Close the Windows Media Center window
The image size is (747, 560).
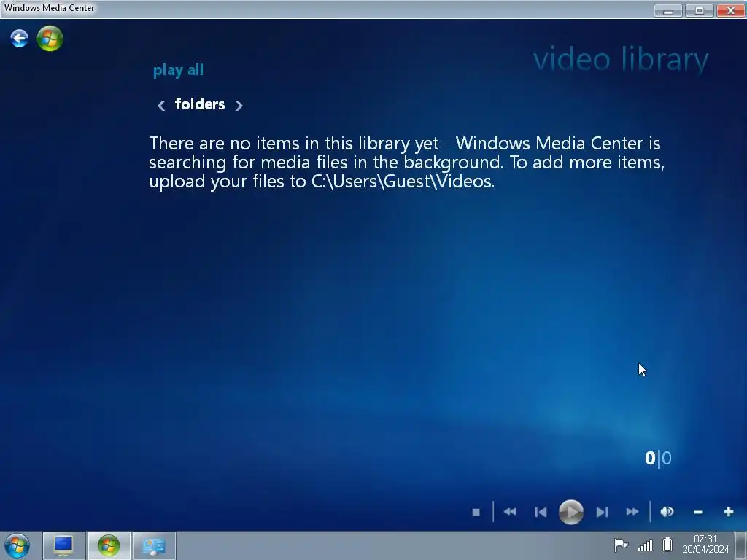pyautogui.click(x=731, y=10)
